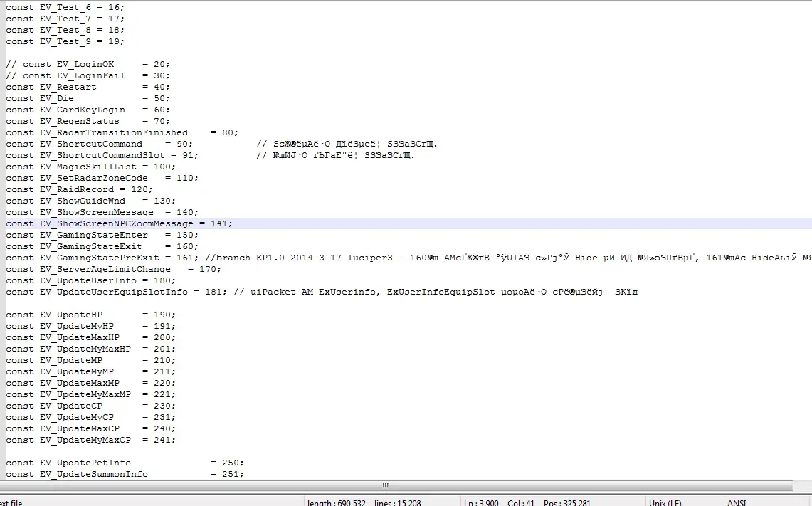Click the EV_UpdateHP = 190 line
This screenshot has height=506, width=812.
[90, 315]
